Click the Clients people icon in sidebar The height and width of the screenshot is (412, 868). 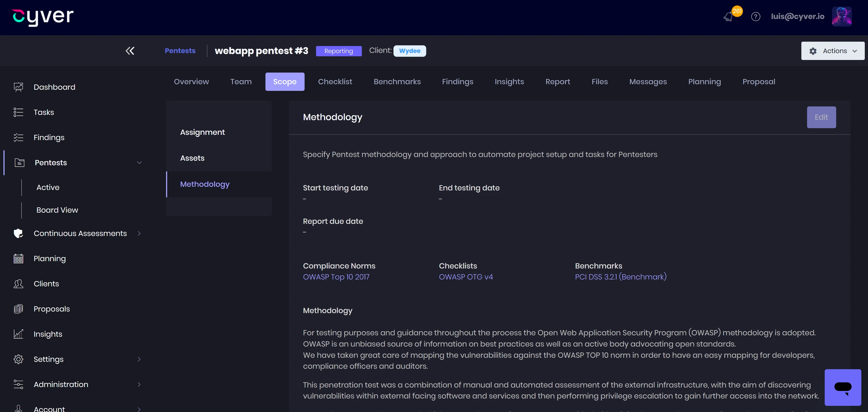[18, 284]
